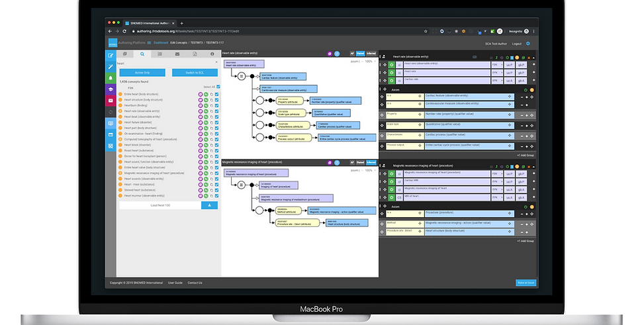Viewport: 644px width, 325px height.
Task: Uncheck the Heart block result checkbox
Action: pos(216,145)
